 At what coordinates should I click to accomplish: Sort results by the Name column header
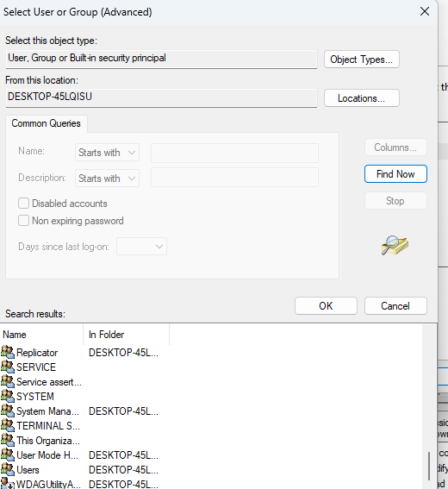coord(42,335)
